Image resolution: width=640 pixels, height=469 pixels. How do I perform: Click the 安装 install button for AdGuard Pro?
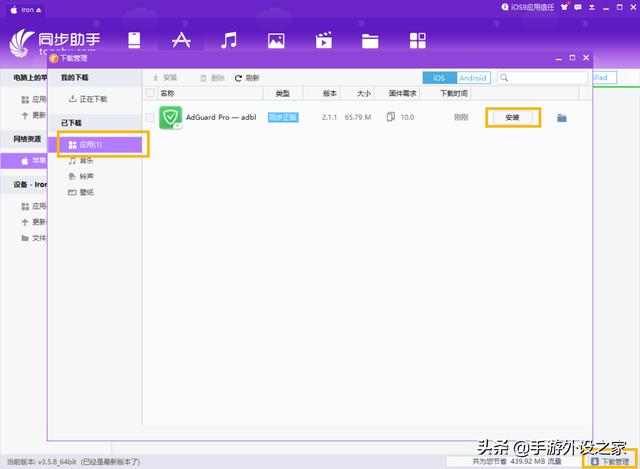(x=513, y=118)
